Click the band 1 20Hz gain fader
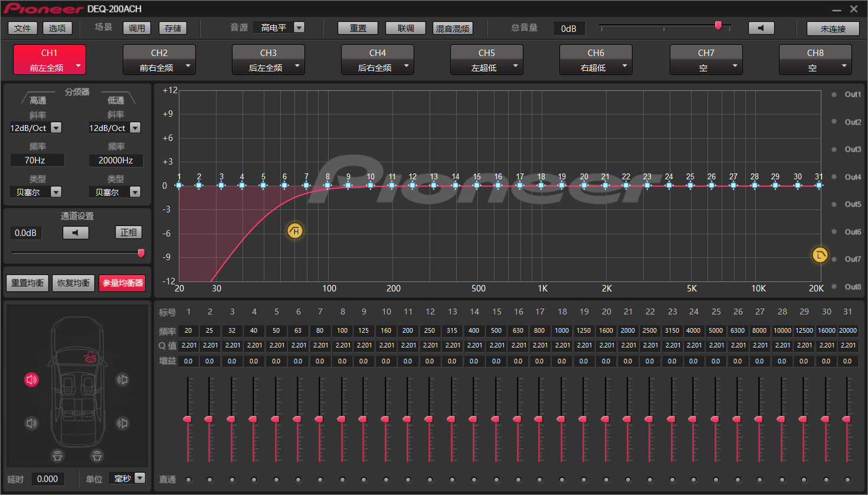868x495 pixels. (x=188, y=419)
